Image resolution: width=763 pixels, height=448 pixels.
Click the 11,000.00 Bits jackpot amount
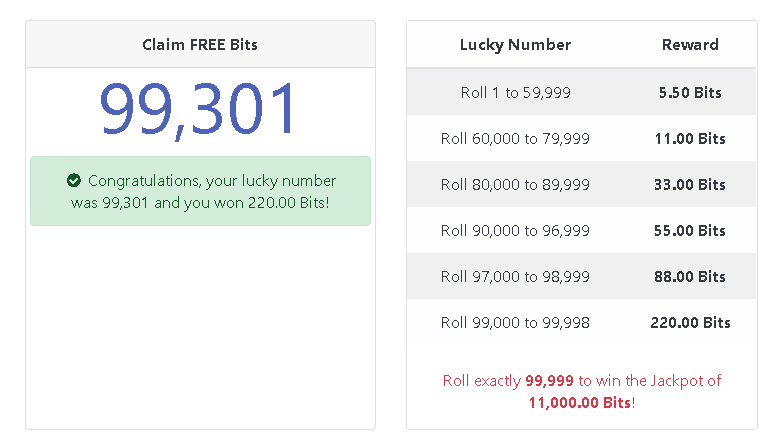tap(580, 402)
